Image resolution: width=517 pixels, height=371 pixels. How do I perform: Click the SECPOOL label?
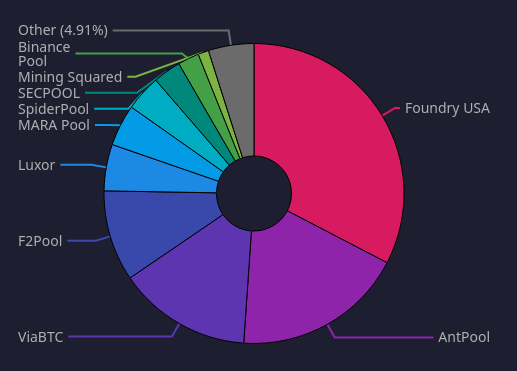pos(49,93)
